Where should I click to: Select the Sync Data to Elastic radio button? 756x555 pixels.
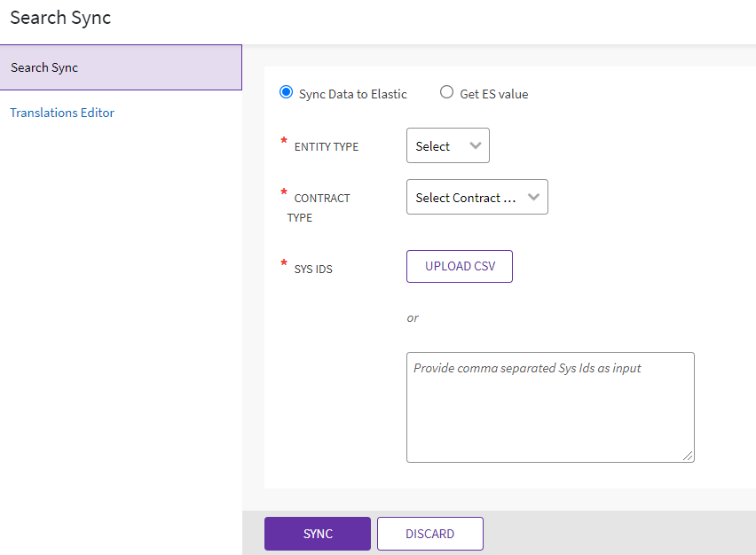tap(286, 93)
